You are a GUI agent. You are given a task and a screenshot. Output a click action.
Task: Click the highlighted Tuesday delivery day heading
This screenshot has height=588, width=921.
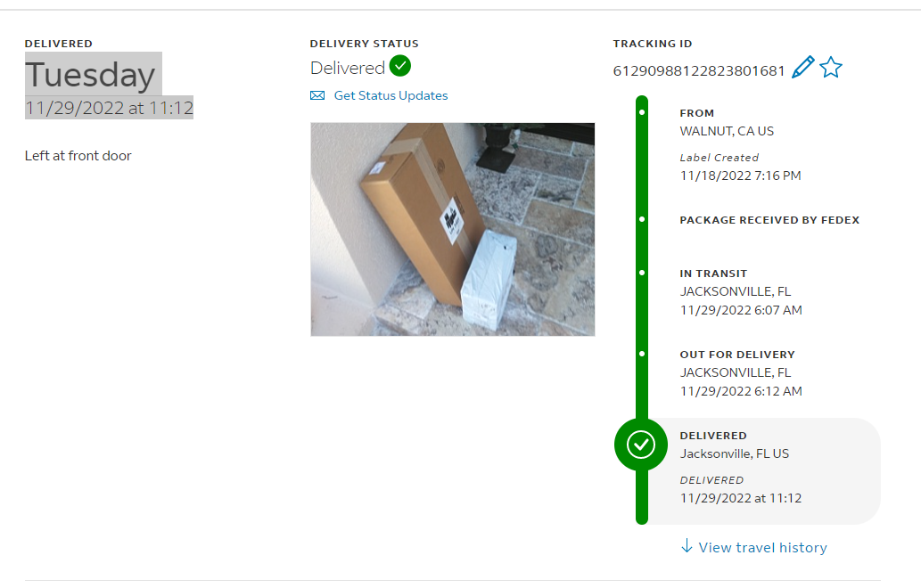click(93, 74)
